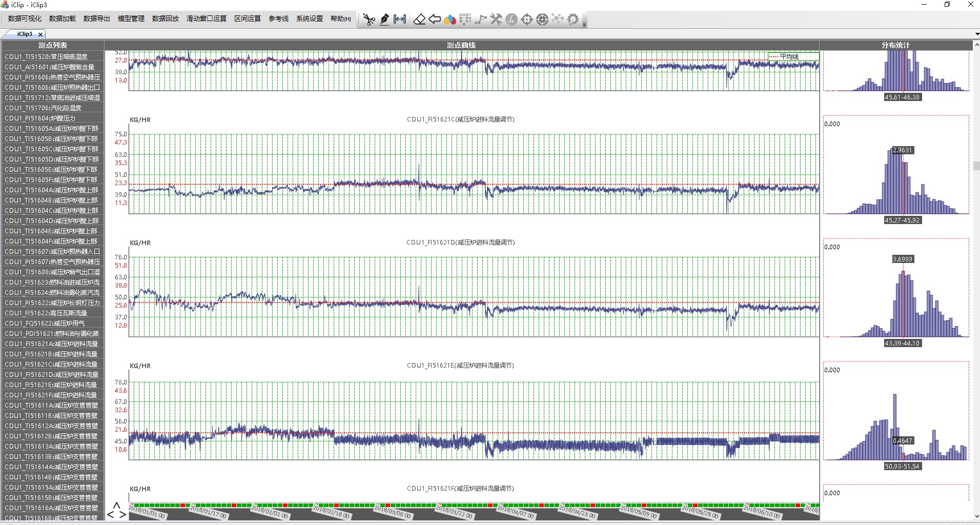Viewport: 980px width, 525px height.
Task: Click the polyline curve fitting icon
Action: [480, 19]
